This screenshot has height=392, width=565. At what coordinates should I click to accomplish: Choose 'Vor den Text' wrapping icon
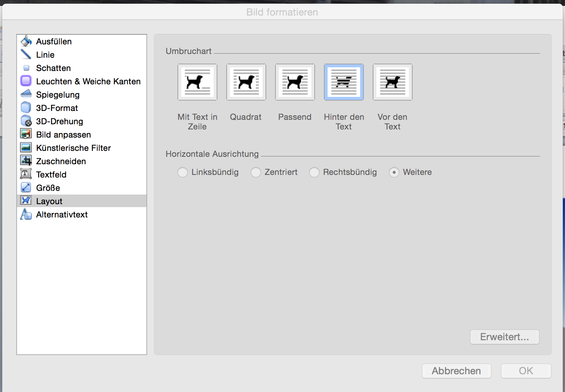392,82
